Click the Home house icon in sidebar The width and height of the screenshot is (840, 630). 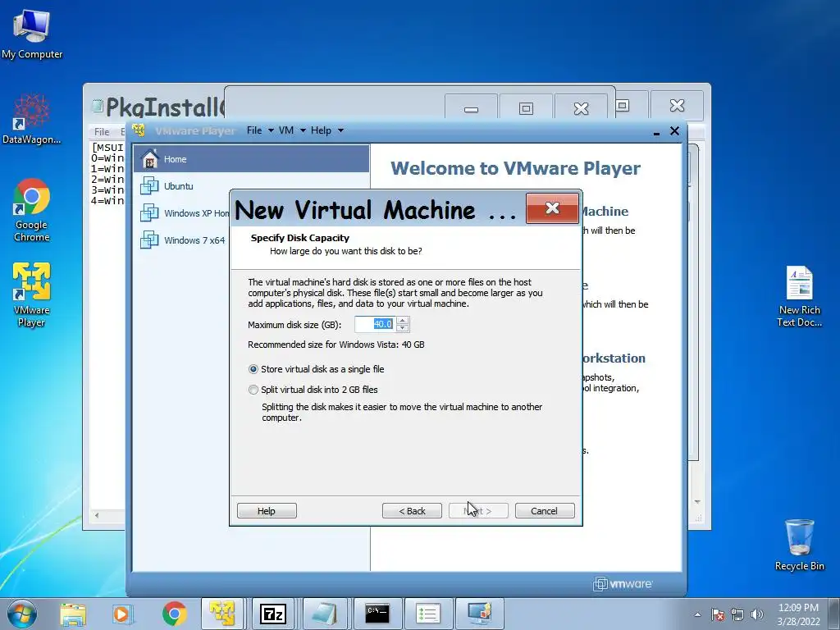[x=150, y=158]
